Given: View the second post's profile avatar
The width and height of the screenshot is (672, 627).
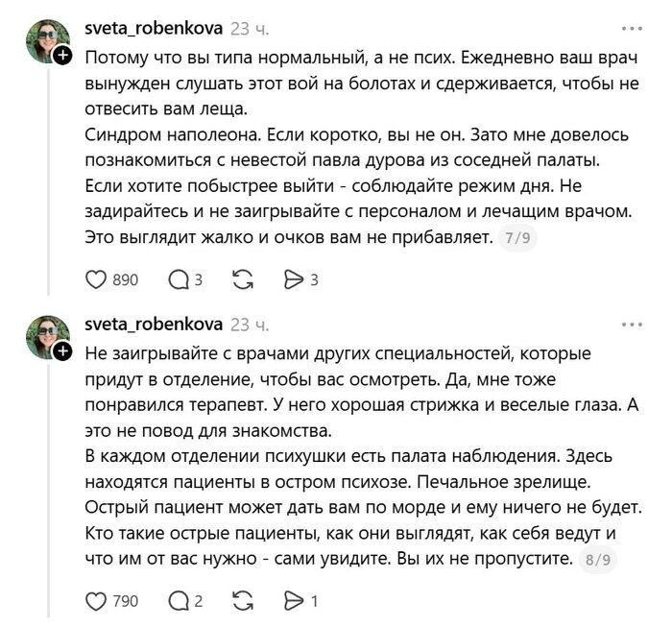Looking at the screenshot, I should coord(48,337).
